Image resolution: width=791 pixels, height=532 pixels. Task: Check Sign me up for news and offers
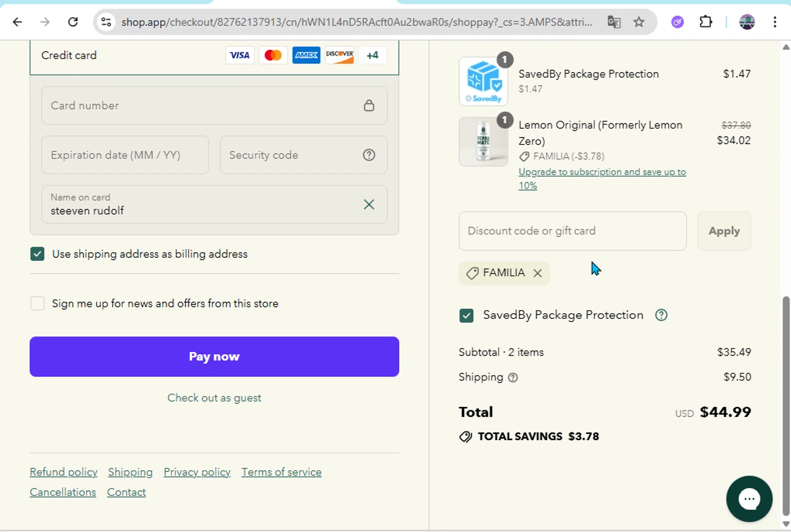coord(37,304)
